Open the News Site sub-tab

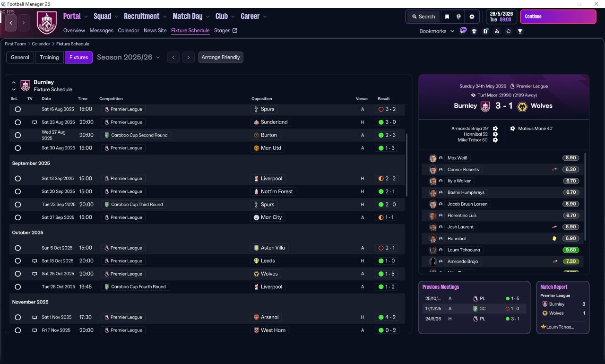click(x=155, y=31)
